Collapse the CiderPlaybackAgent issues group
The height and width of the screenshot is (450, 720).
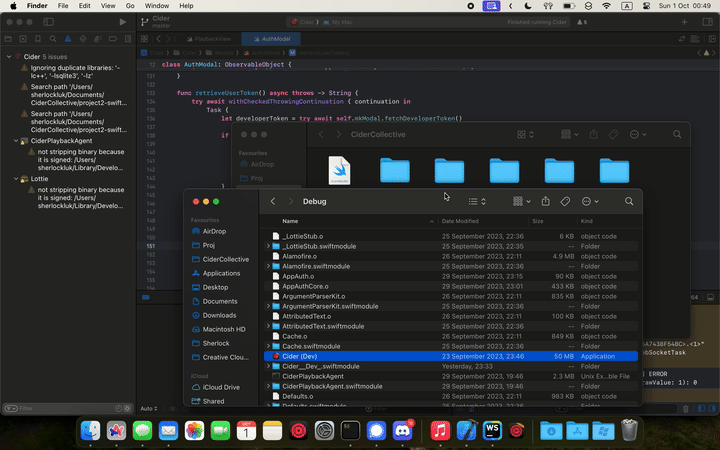click(x=17, y=142)
